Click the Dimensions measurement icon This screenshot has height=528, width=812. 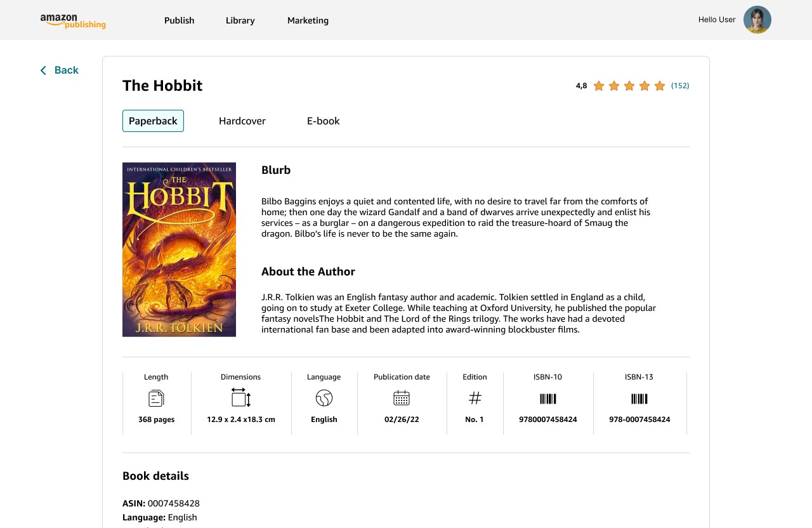241,397
